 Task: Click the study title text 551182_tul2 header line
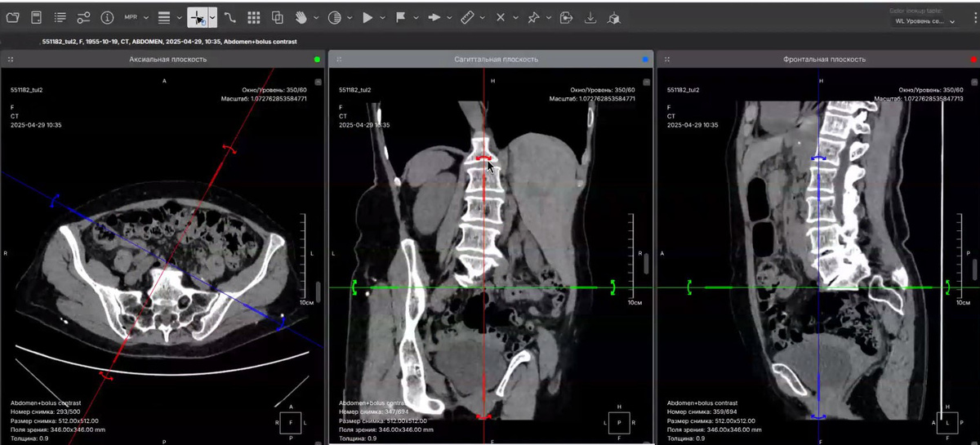pyautogui.click(x=168, y=41)
